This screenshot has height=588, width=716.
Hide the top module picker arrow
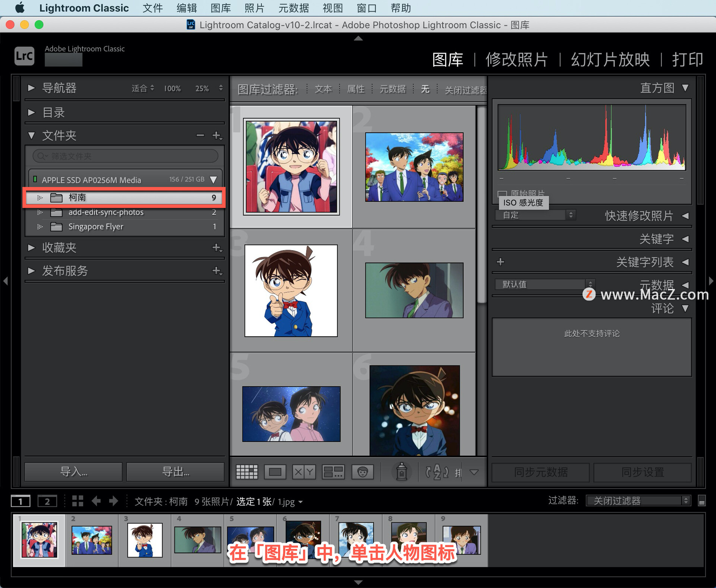tap(358, 38)
